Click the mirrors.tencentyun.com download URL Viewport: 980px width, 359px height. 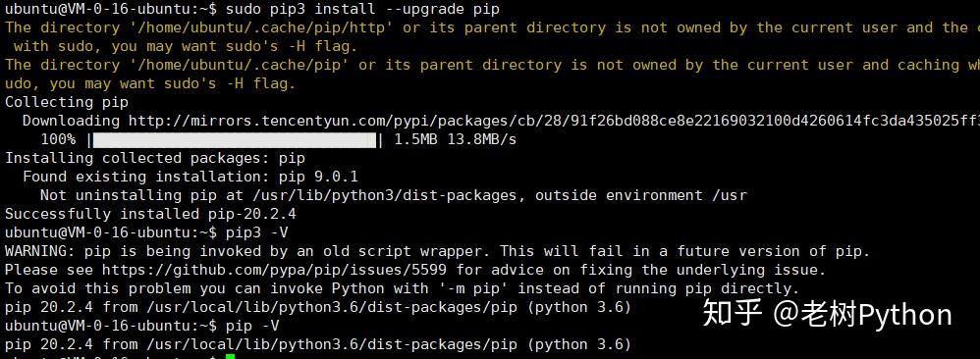554,121
